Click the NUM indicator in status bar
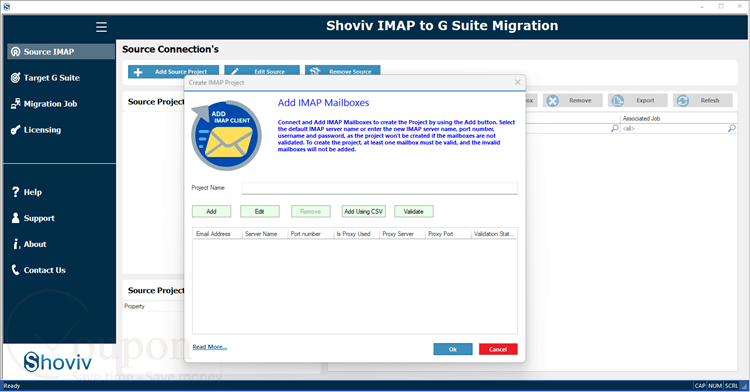 [x=715, y=386]
